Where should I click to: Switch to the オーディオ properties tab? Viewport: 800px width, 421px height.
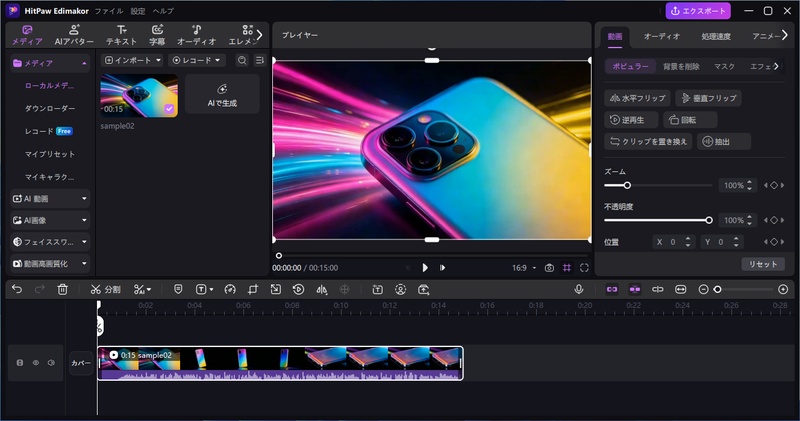(x=662, y=36)
